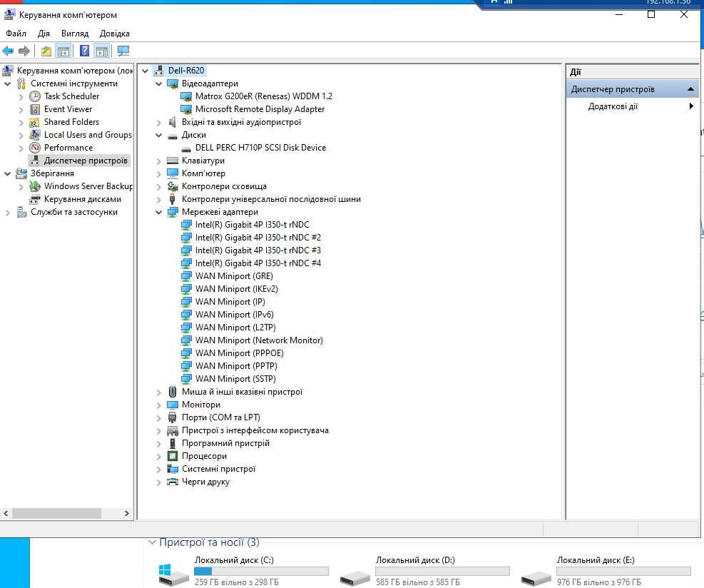
Task: Collapse the Мережеві адаптери category
Action: [158, 212]
